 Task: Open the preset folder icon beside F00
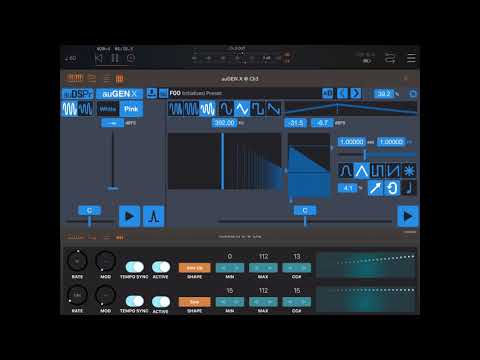(x=163, y=93)
